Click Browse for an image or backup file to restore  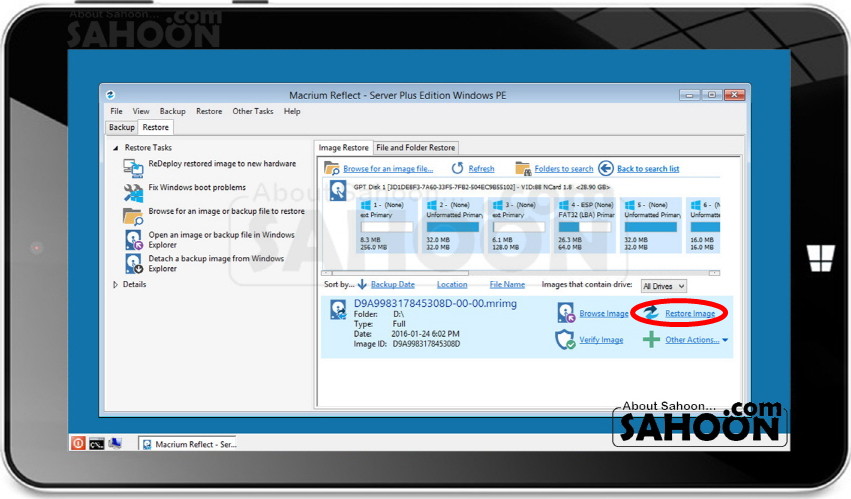(226, 211)
